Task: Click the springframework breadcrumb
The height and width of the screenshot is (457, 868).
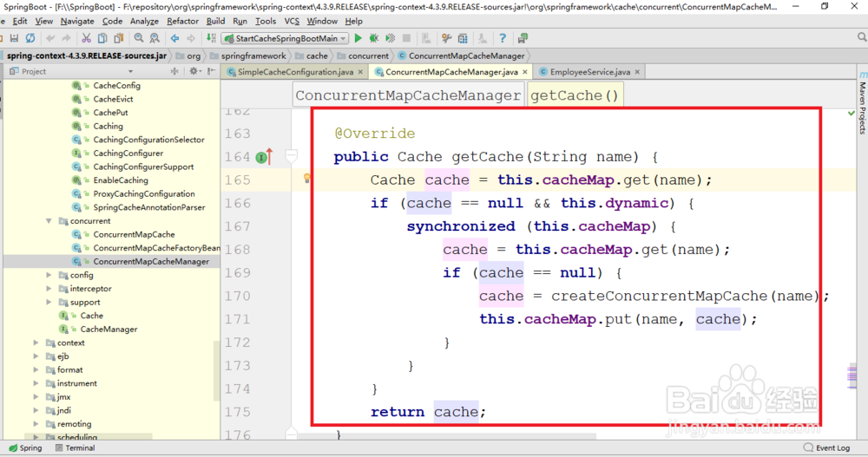Action: (248, 55)
